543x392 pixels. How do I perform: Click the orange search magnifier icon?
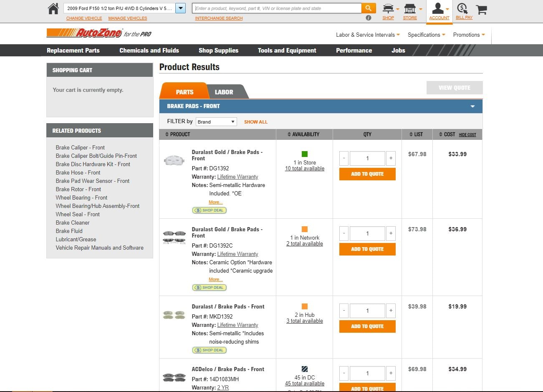tap(368, 8)
